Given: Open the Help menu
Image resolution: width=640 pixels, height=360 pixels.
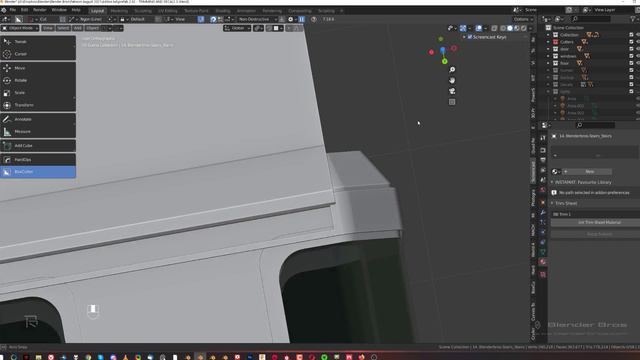Looking at the screenshot, I should [x=76, y=10].
